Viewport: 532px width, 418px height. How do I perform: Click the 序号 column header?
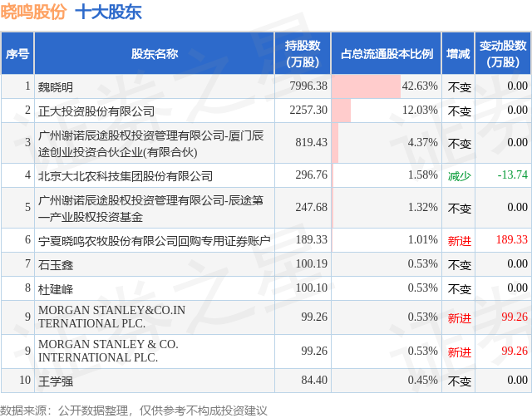17,54
